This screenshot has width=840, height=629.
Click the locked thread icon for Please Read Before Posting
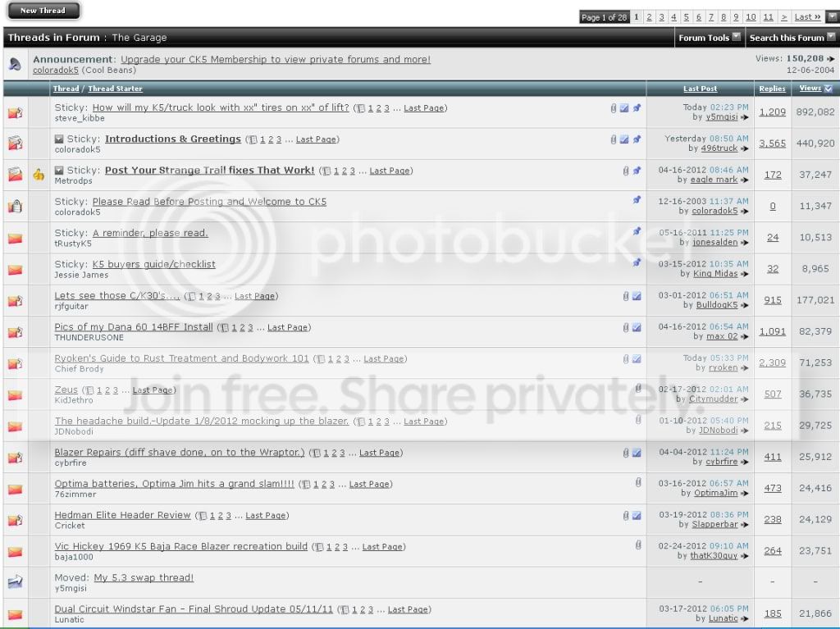click(x=15, y=207)
